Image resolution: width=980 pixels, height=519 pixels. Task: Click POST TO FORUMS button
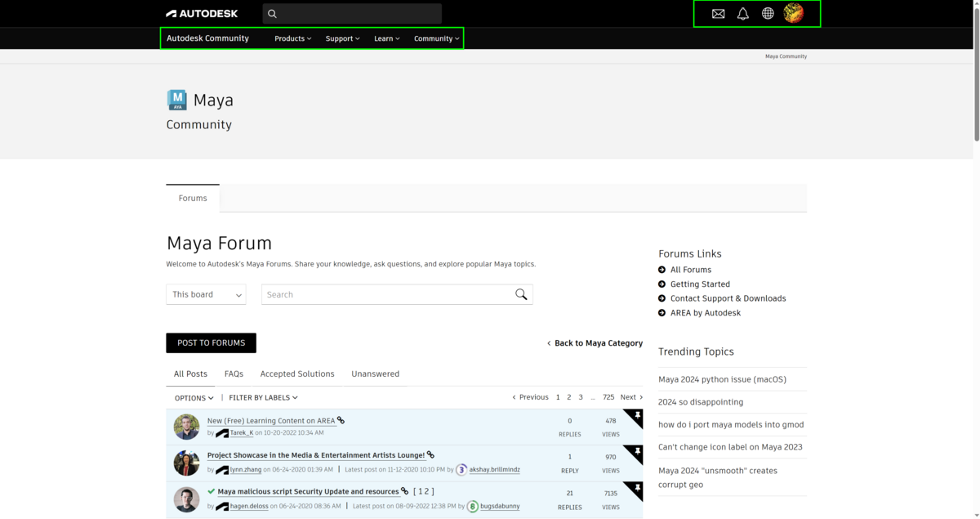pos(211,343)
